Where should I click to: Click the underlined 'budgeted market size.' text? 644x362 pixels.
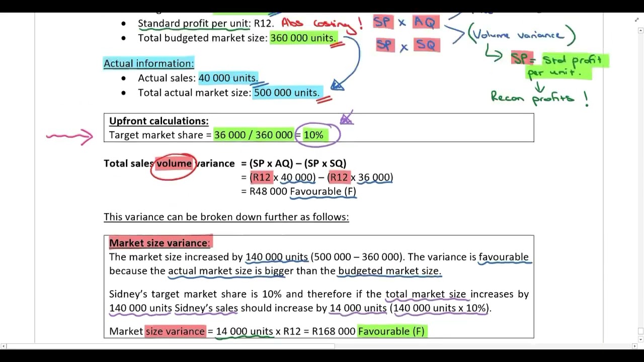coord(389,271)
